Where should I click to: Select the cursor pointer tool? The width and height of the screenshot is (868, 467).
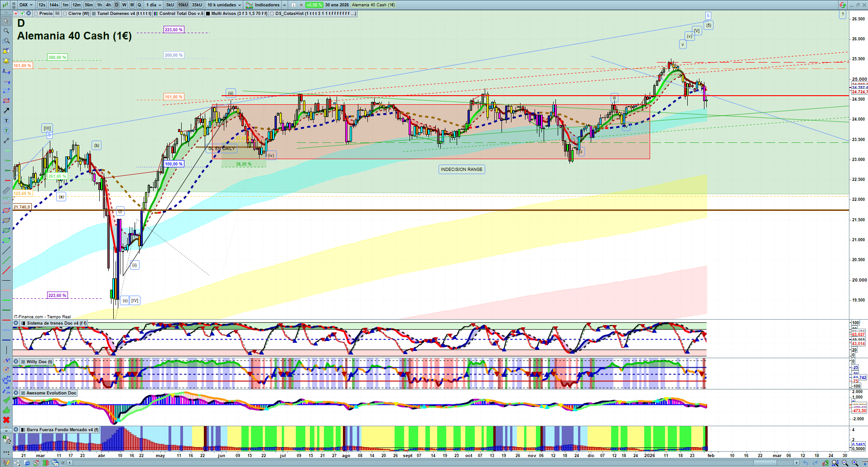pos(6,21)
